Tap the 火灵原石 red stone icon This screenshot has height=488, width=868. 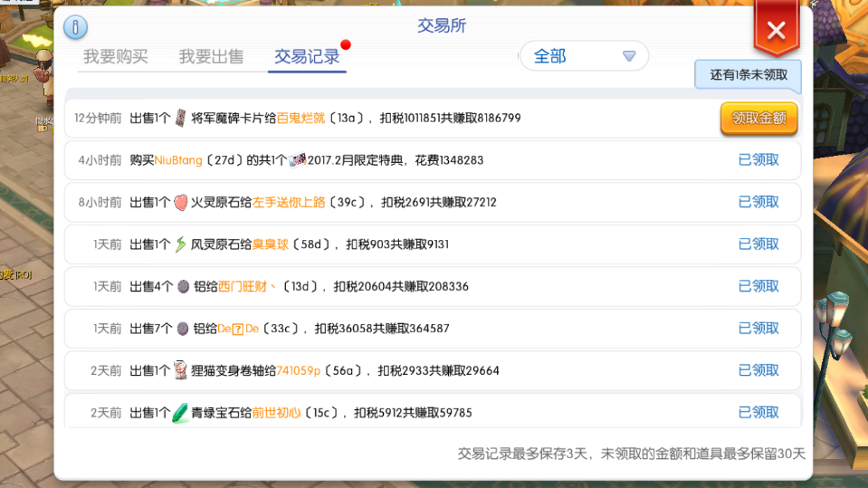pyautogui.click(x=181, y=202)
